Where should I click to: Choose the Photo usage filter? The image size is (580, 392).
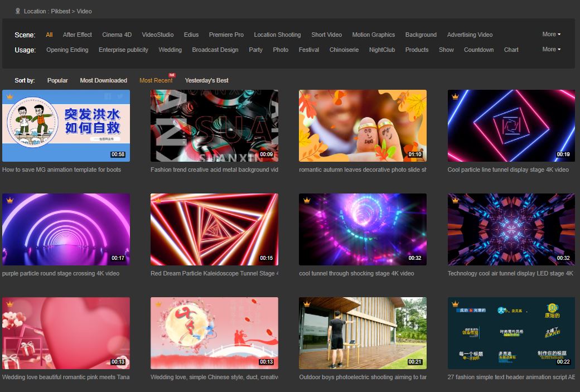281,50
